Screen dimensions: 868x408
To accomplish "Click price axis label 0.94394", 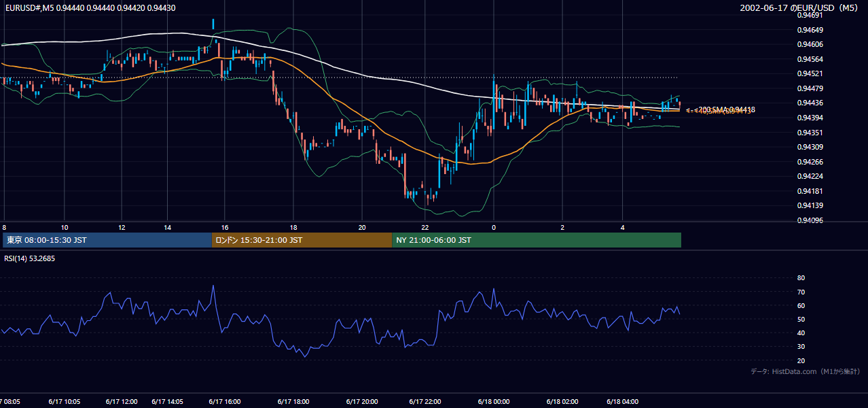I will (810, 118).
